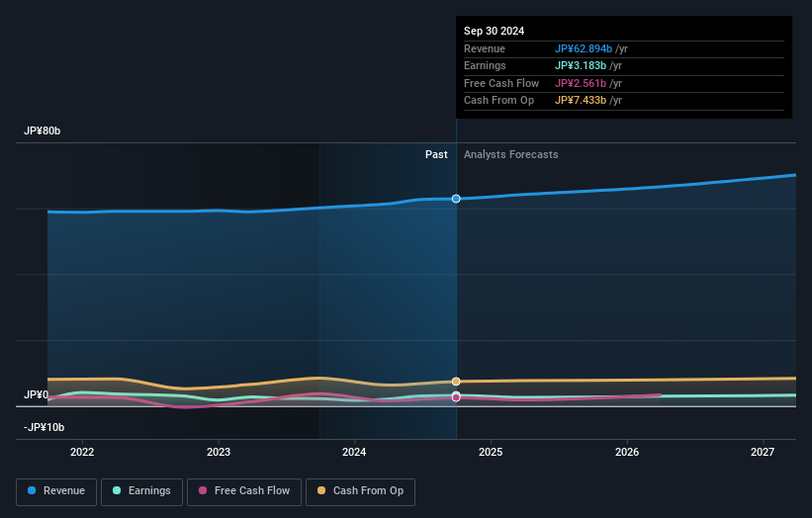Image resolution: width=812 pixels, height=518 pixels.
Task: Click the Earnings row label in tooltip
Action: (485, 65)
